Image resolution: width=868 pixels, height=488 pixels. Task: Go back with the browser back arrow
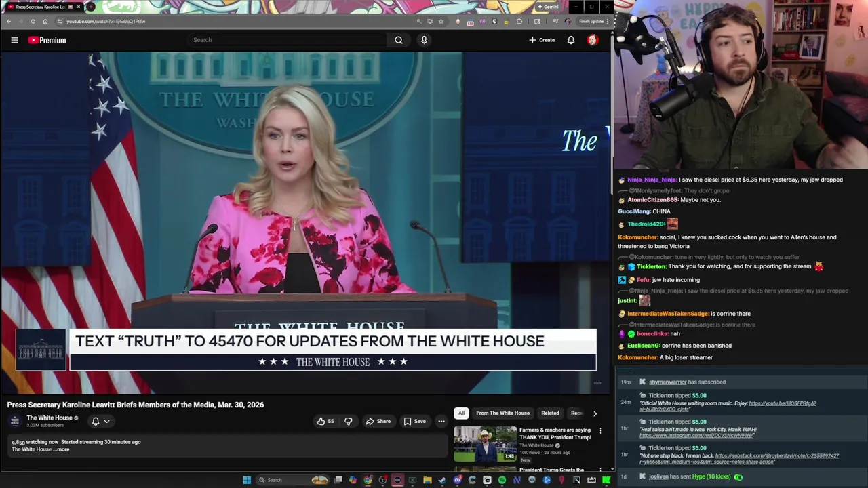[8, 21]
